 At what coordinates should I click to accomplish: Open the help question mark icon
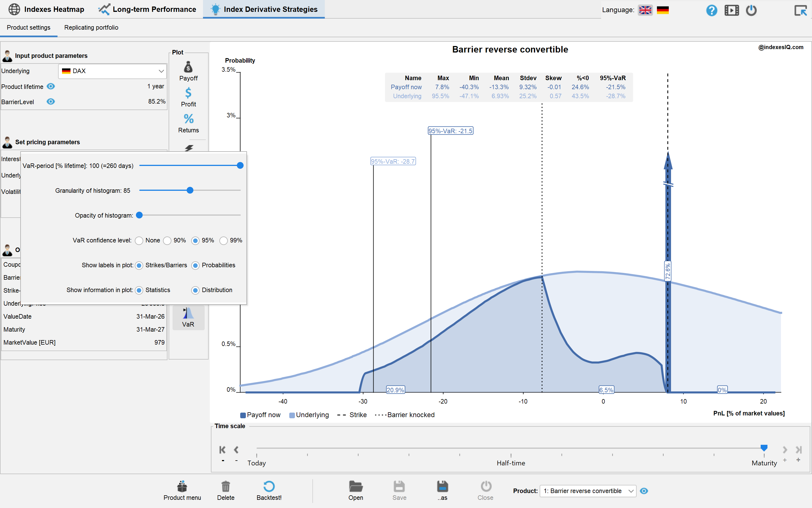(x=711, y=10)
